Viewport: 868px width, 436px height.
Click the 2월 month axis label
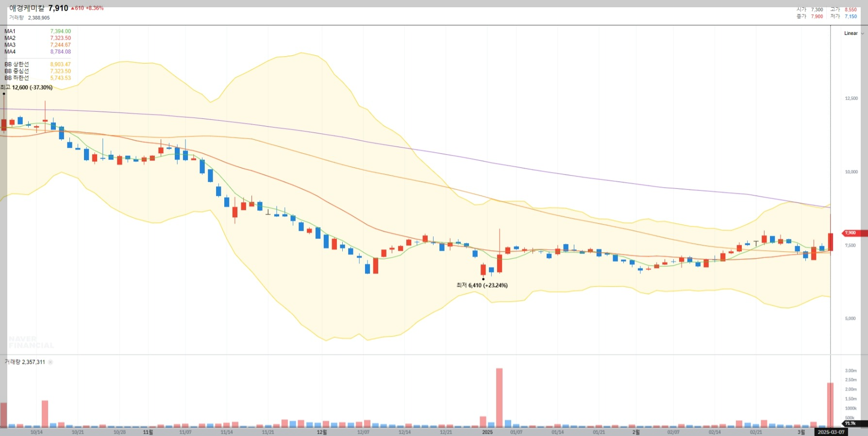[x=636, y=432]
